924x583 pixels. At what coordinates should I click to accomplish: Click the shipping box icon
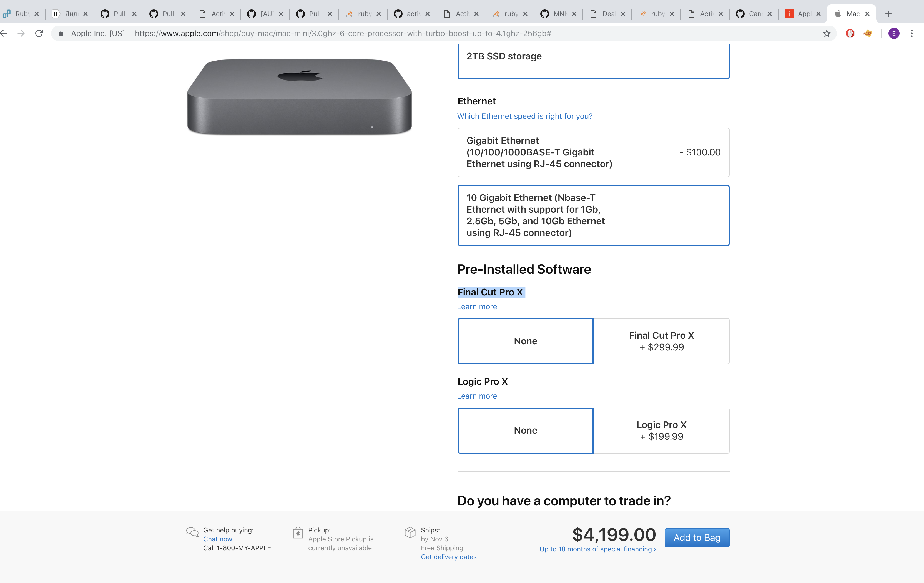[x=410, y=532]
